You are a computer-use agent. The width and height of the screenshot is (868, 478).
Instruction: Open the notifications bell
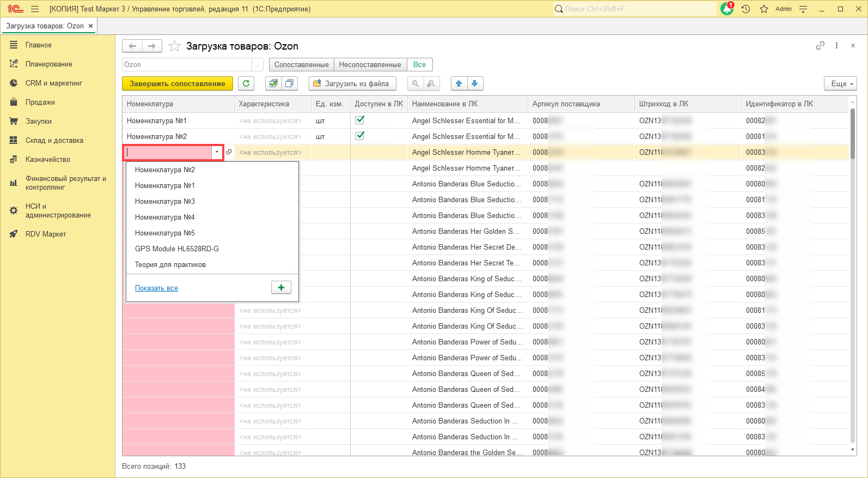726,9
